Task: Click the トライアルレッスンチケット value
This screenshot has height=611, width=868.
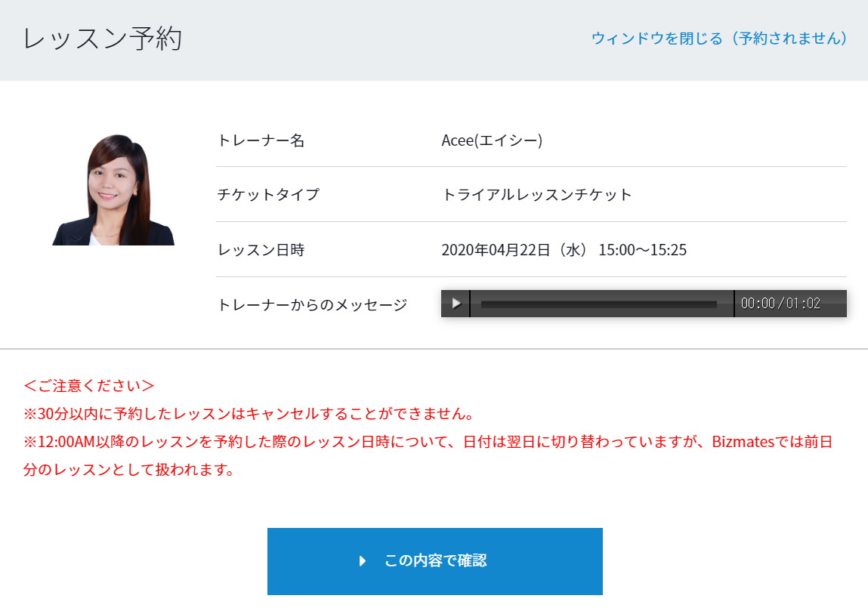Action: (x=536, y=195)
